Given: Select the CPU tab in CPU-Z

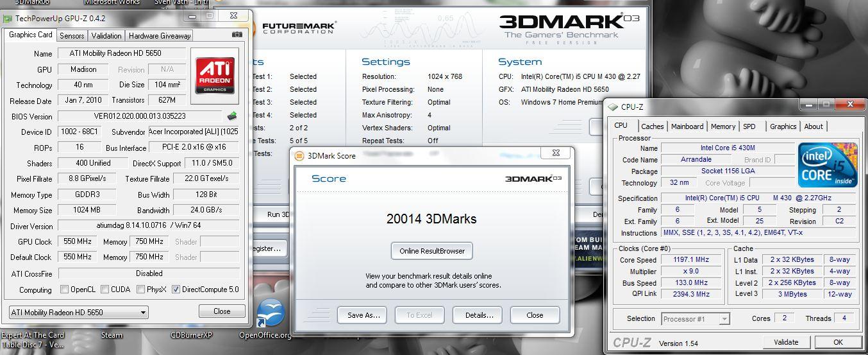Looking at the screenshot, I should (621, 126).
